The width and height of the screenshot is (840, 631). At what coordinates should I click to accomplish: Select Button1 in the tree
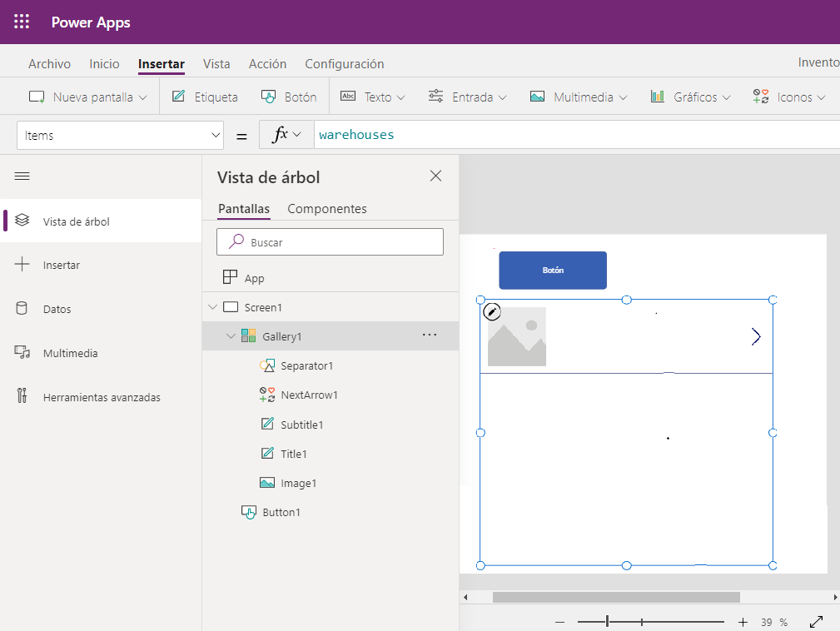331,512
